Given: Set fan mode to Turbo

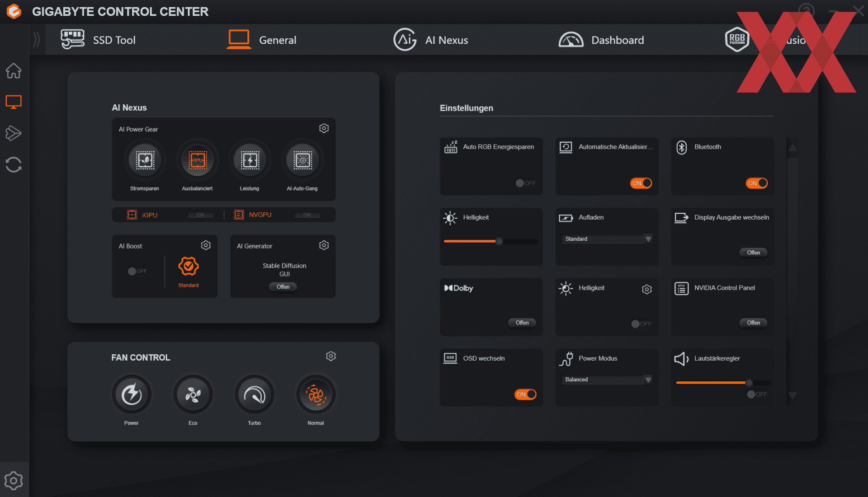Looking at the screenshot, I should pos(255,395).
